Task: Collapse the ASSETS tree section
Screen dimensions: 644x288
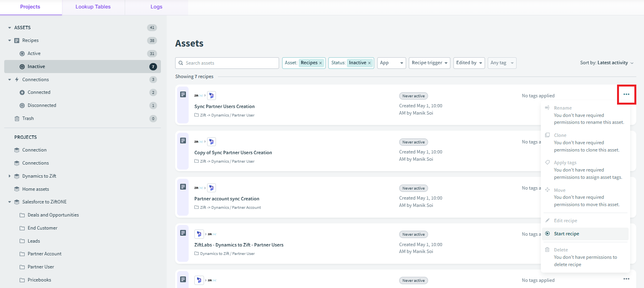Action: [10, 28]
